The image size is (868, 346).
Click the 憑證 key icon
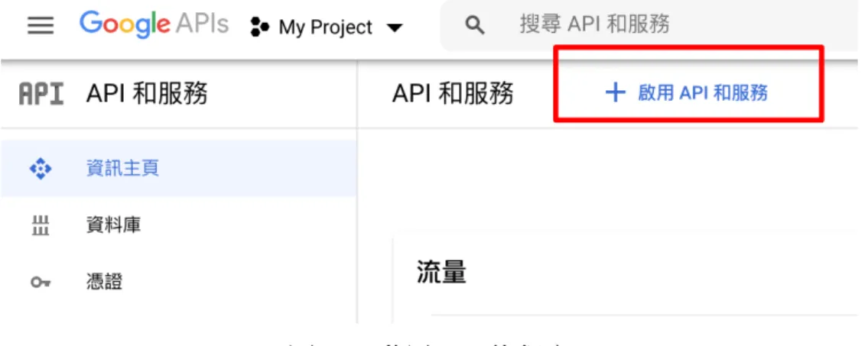(41, 283)
